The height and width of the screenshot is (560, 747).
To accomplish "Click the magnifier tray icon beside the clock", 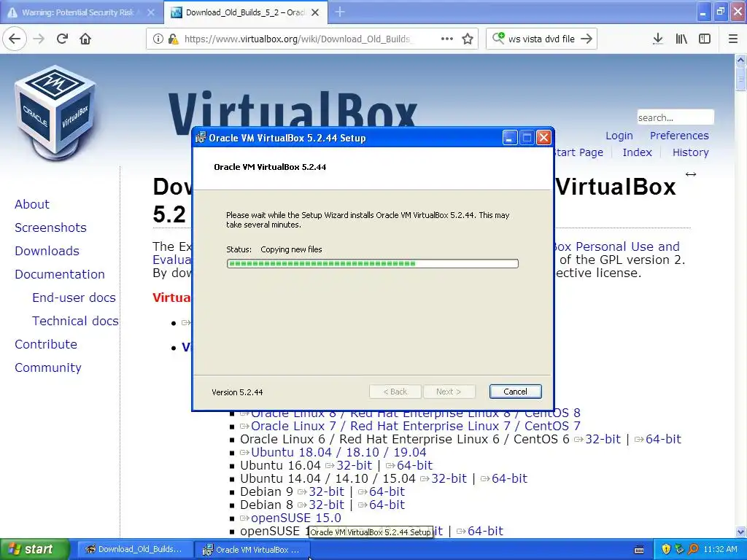I will click(693, 549).
